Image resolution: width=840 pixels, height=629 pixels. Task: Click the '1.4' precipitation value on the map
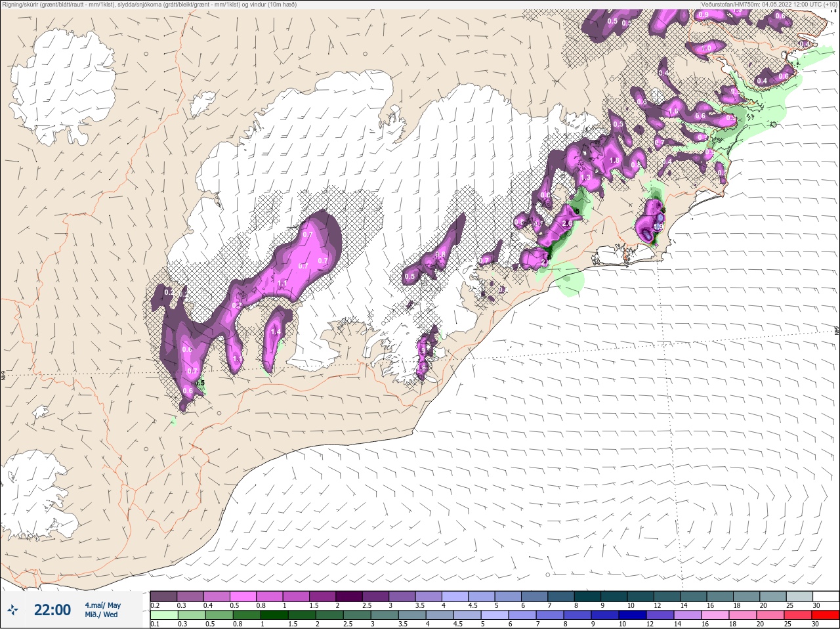pyautogui.click(x=276, y=332)
